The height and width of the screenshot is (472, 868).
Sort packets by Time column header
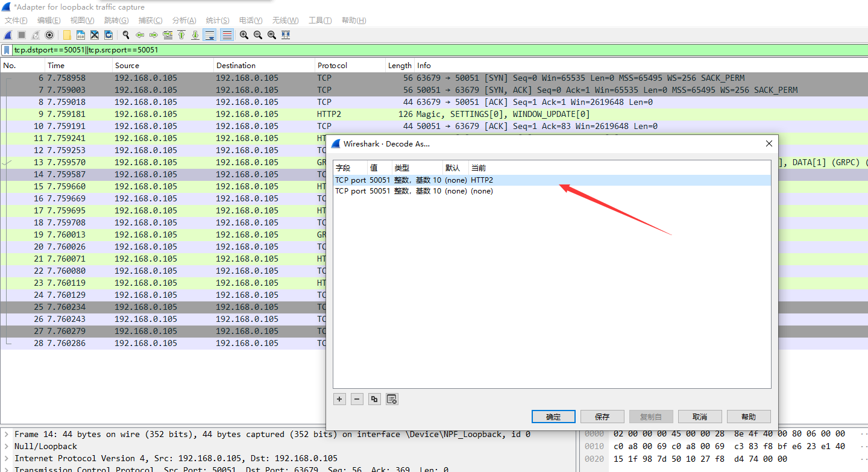click(78, 66)
